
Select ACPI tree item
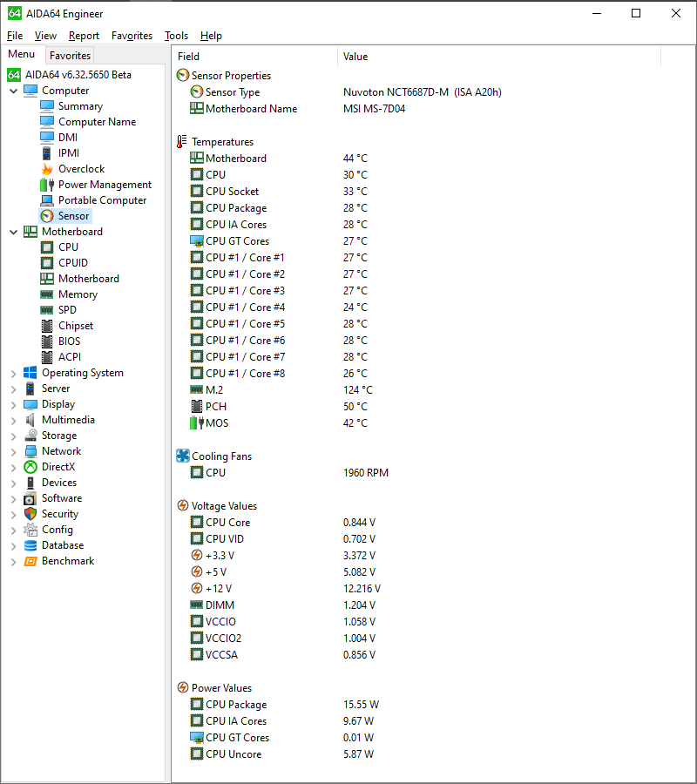70,357
